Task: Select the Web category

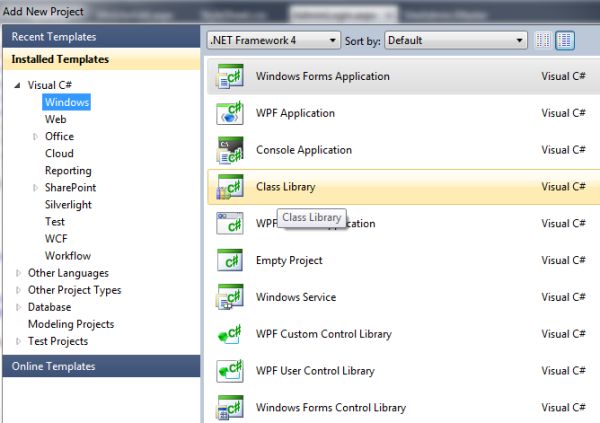Action: tap(55, 119)
